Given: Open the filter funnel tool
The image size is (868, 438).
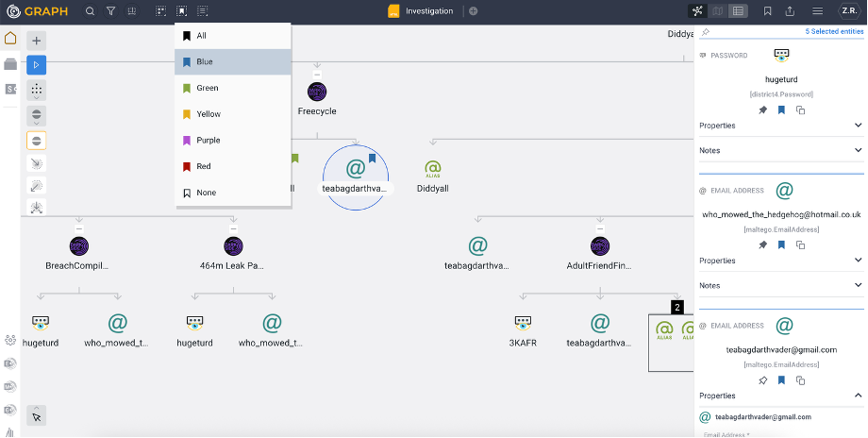Looking at the screenshot, I should pyautogui.click(x=110, y=11).
